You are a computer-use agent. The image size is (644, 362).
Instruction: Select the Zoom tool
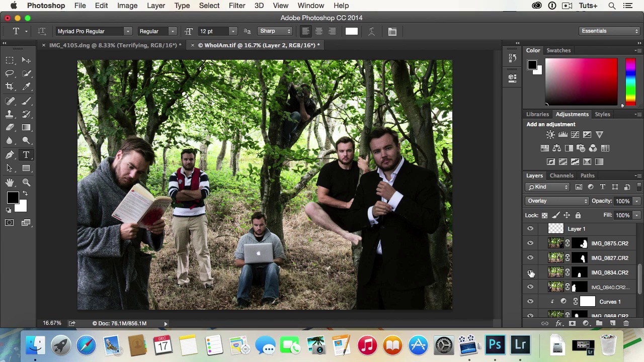(26, 183)
